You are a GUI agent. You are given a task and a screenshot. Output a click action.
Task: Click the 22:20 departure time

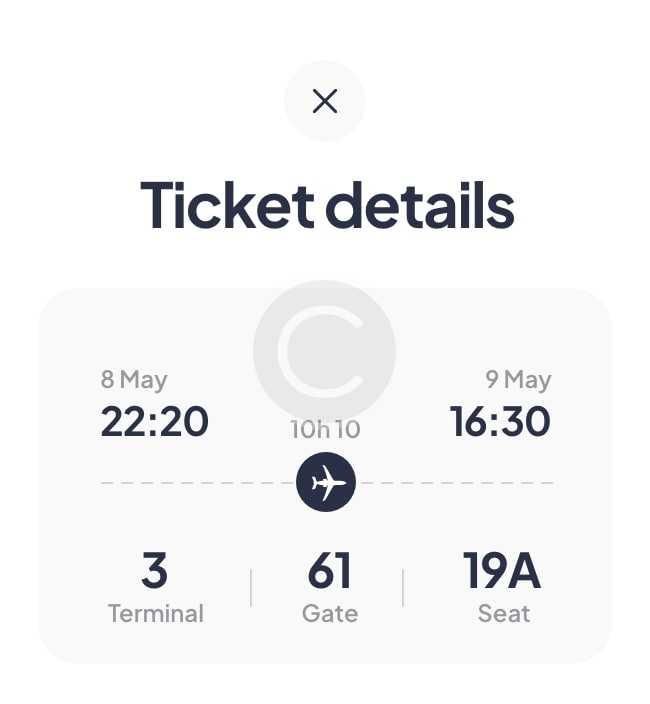pos(155,422)
